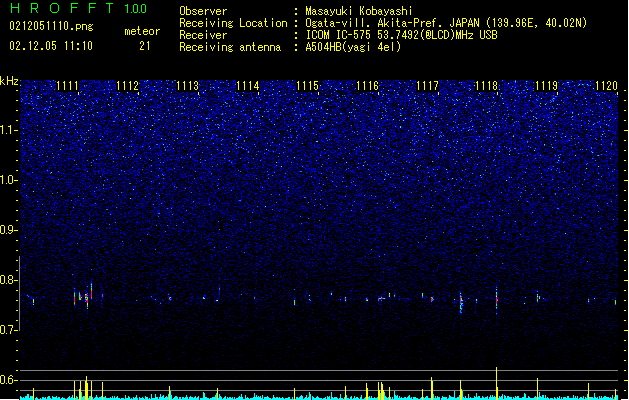Click the 1112 time axis marker
Screen dimensions: 629x400
click(128, 86)
